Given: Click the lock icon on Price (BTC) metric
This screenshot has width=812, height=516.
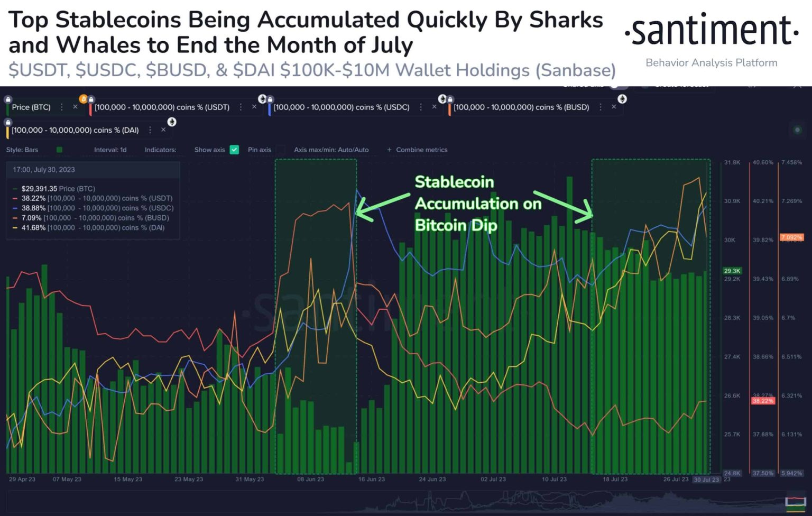Looking at the screenshot, I should coord(7,98).
